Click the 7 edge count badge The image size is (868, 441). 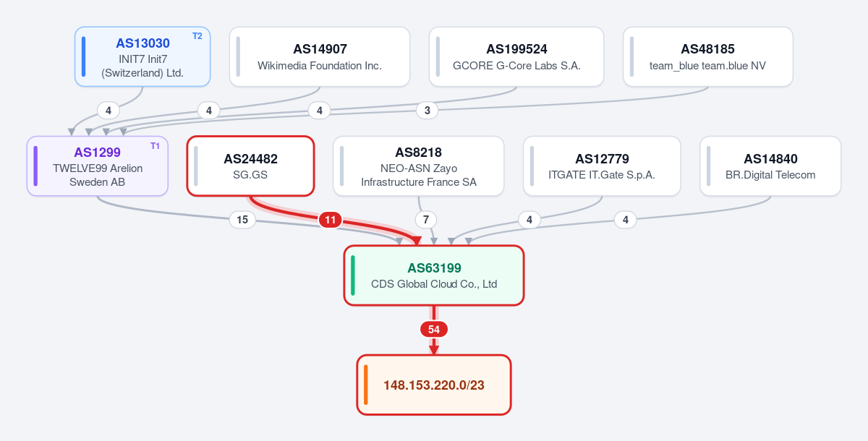[x=426, y=220]
